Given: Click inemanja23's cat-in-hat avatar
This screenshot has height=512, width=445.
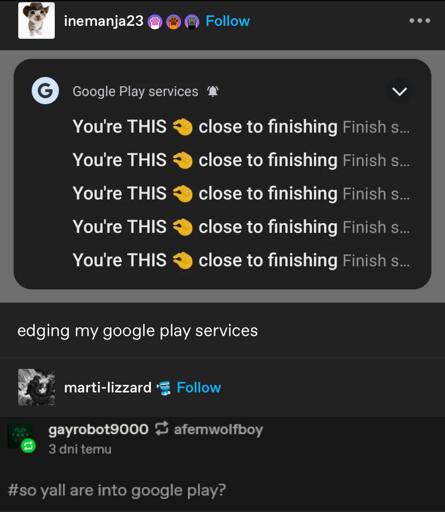Looking at the screenshot, I should click(x=36, y=20).
